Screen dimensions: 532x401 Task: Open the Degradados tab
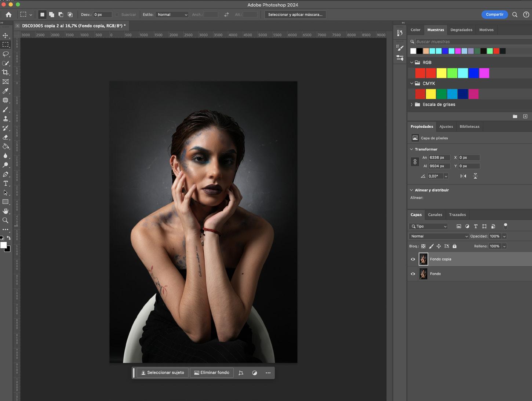(x=461, y=30)
